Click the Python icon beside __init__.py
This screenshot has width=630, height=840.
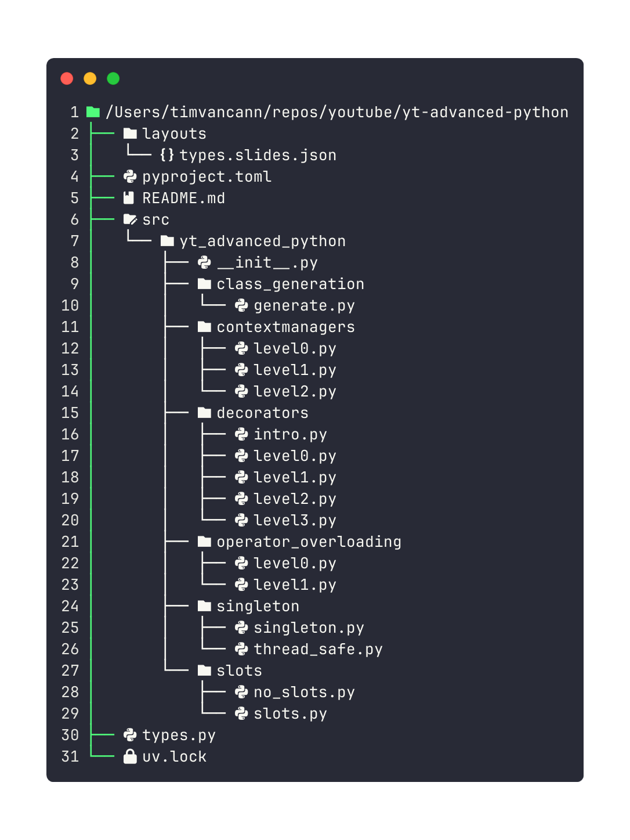point(204,262)
